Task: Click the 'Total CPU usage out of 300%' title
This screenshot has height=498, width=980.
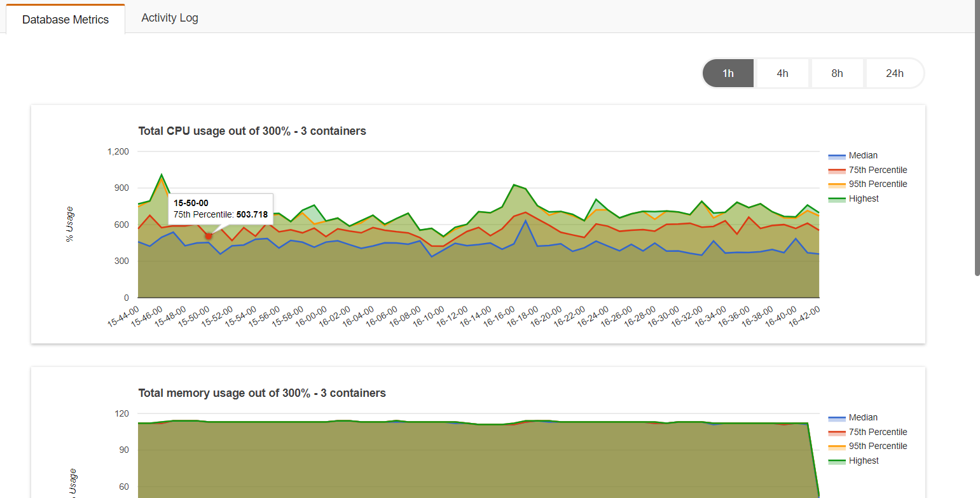Action: [x=252, y=131]
